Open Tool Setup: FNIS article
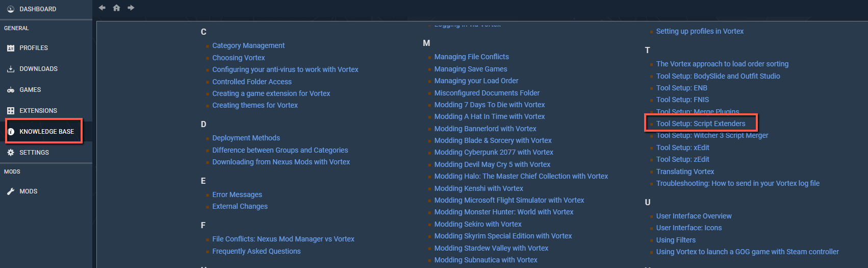This screenshot has height=268, width=868. (x=682, y=100)
